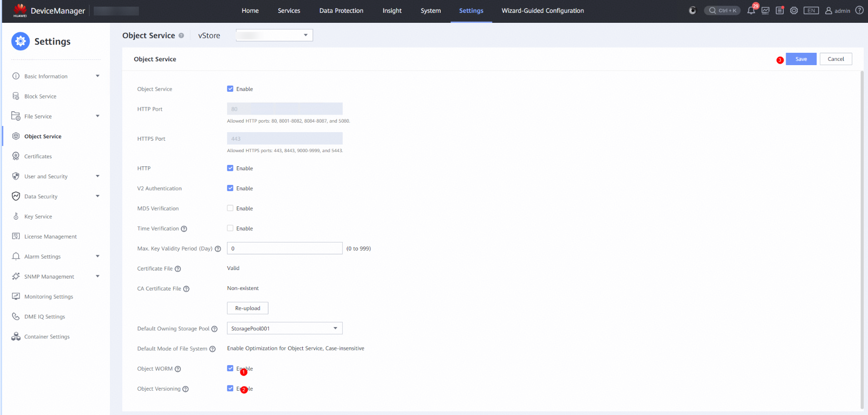Open the help question mark in header
868x415 pixels.
859,10
